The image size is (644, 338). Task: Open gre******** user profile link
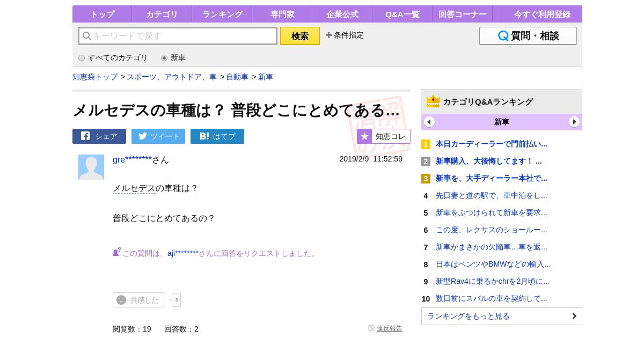point(132,159)
